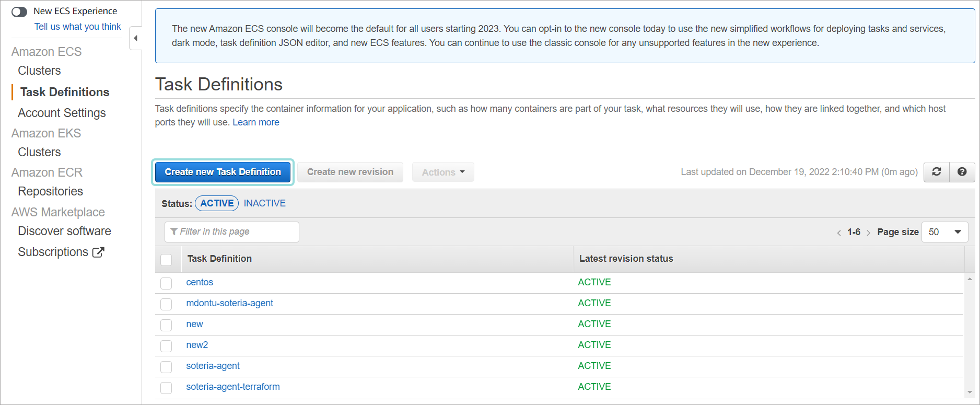
Task: Open the soteria-agent task definition
Action: 213,366
